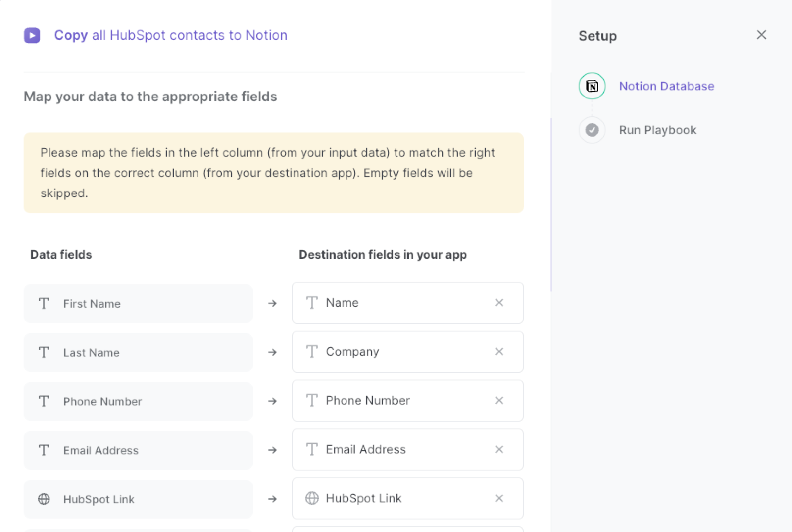This screenshot has height=532, width=792.
Task: Click the 'Map your data to the appropriate fields' heading
Action: pos(150,97)
